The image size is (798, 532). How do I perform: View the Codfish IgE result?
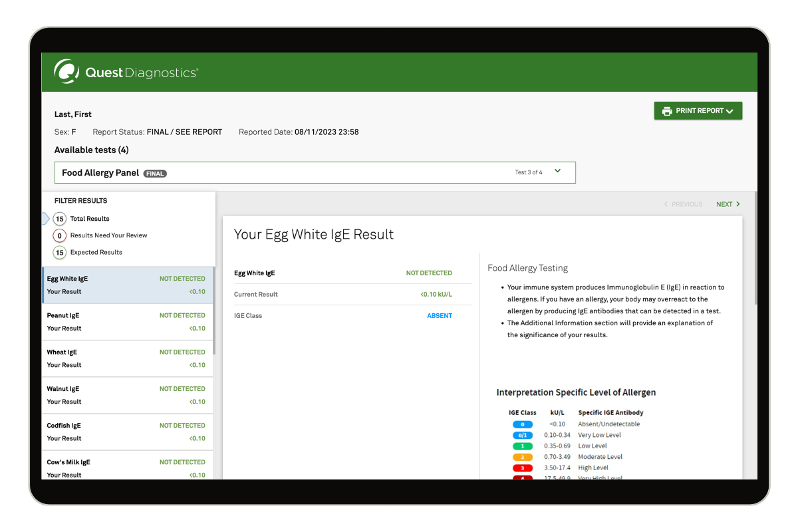pos(126,432)
